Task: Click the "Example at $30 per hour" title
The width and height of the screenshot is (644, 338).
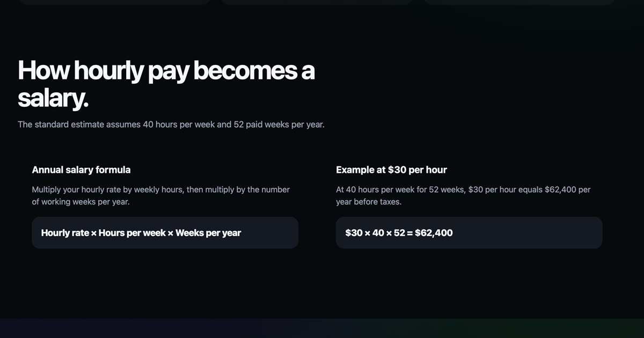Action: coord(391,170)
